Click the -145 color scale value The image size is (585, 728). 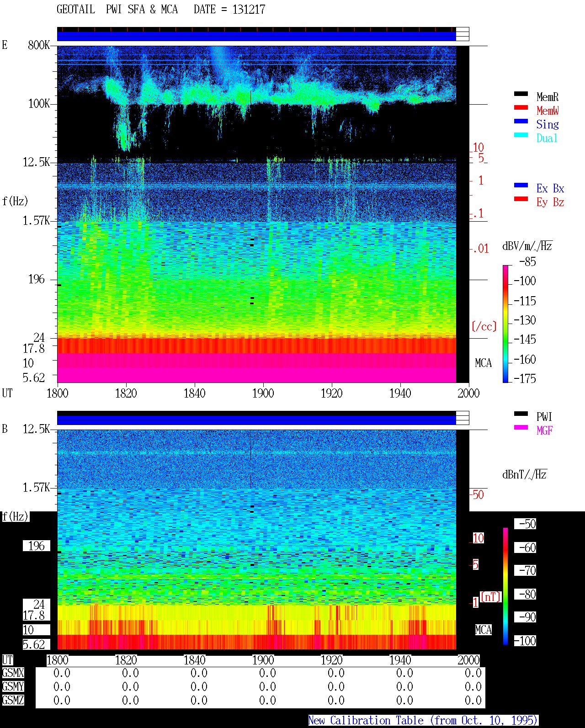525,339
